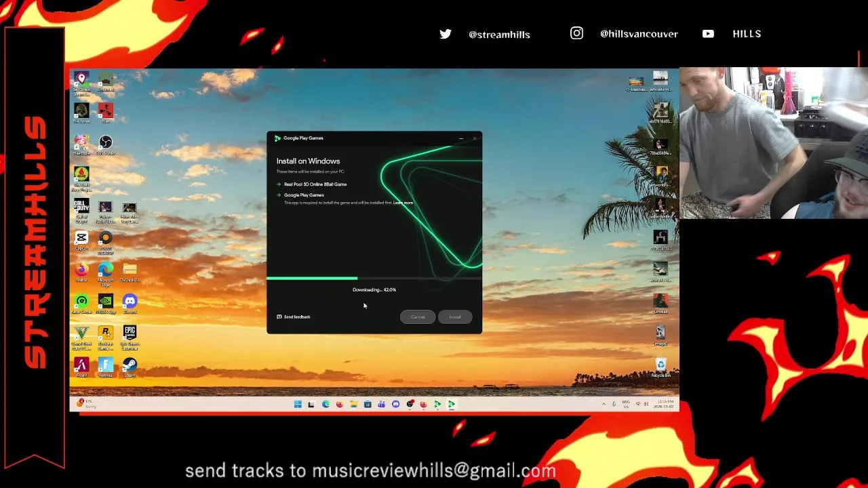The image size is (868, 488).
Task: Open the Call of Duty desktop shortcut
Action: click(81, 211)
